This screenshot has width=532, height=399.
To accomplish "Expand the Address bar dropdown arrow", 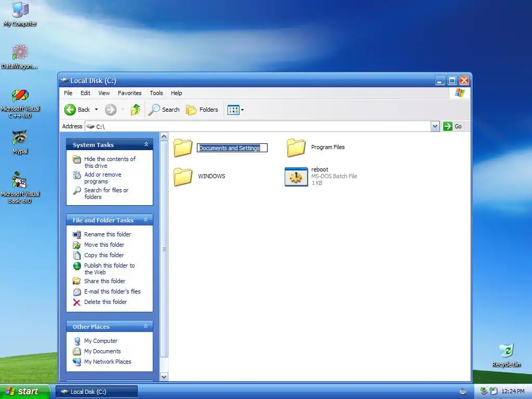I will click(435, 126).
